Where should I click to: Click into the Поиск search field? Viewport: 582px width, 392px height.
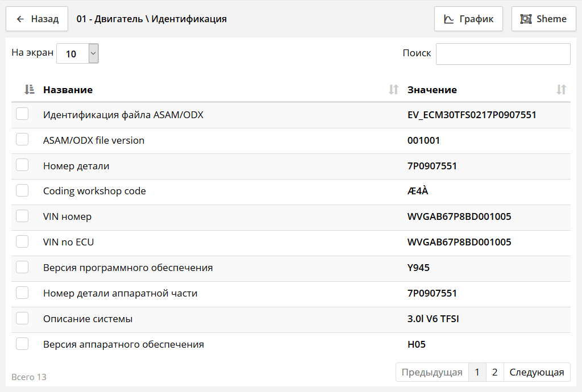pyautogui.click(x=502, y=53)
